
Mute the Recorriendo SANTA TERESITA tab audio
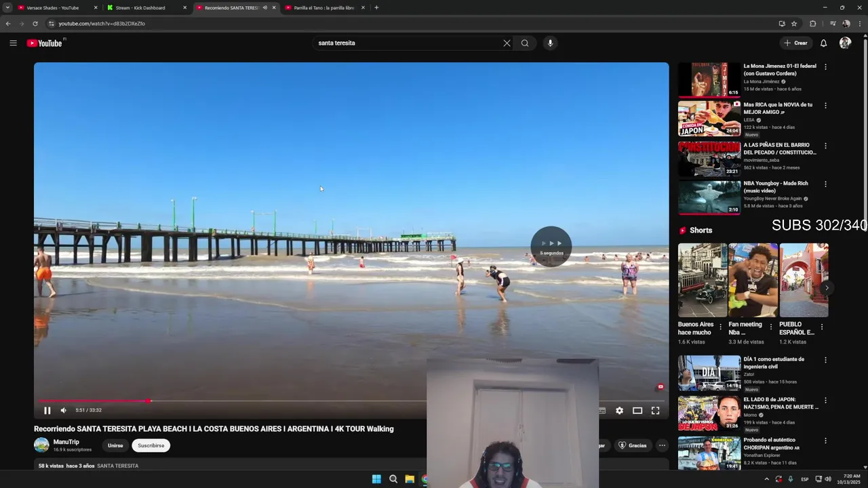[265, 7]
